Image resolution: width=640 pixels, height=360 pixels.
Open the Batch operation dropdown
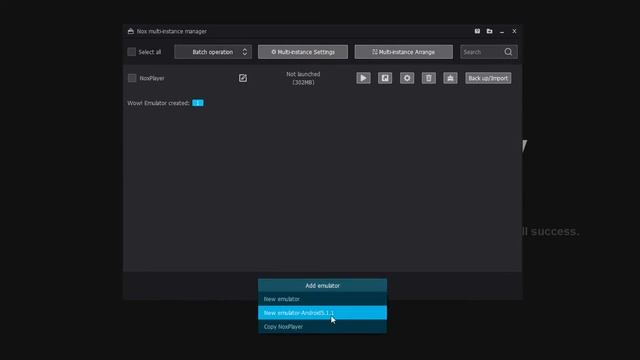point(213,52)
